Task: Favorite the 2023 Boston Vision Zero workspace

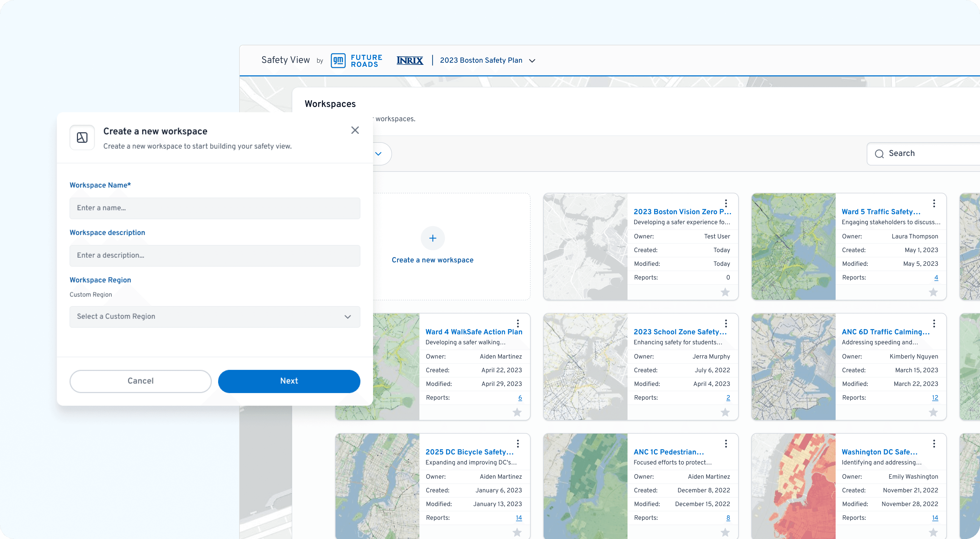Action: [725, 292]
